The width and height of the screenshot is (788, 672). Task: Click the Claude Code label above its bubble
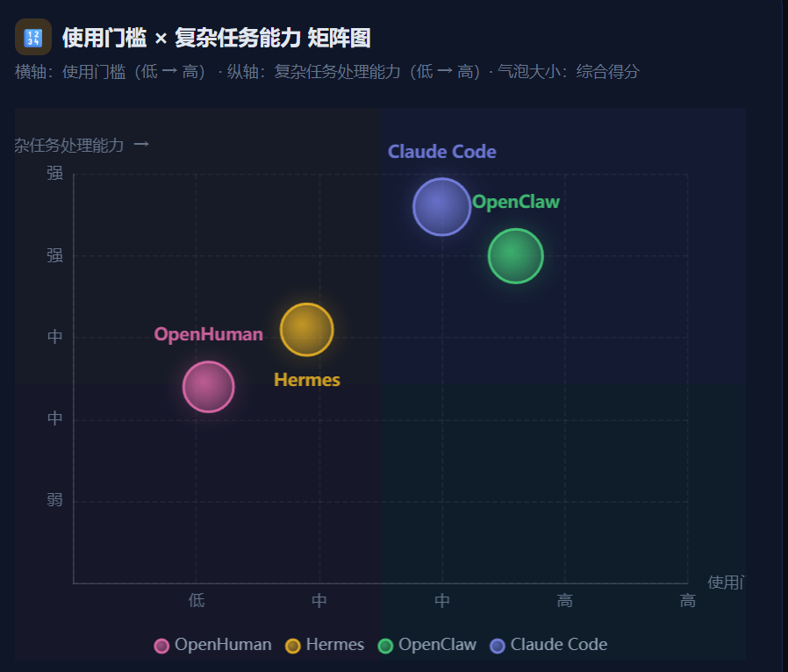coord(441,152)
